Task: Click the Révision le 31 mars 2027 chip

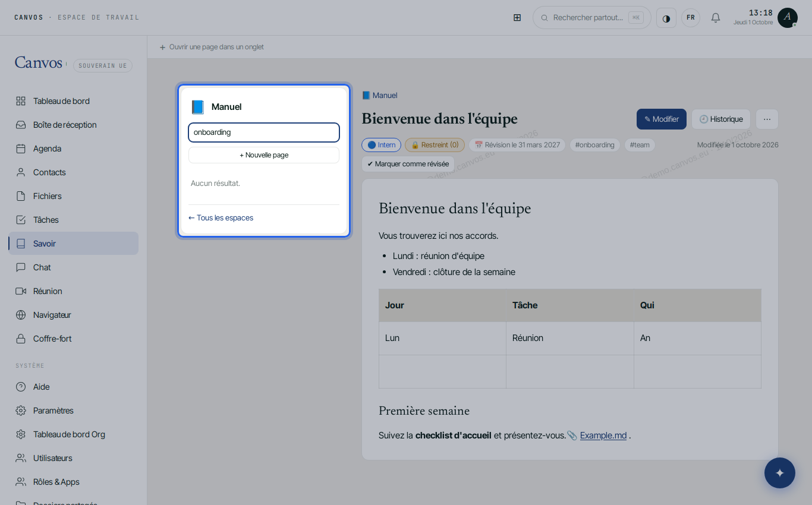Action: [517, 145]
